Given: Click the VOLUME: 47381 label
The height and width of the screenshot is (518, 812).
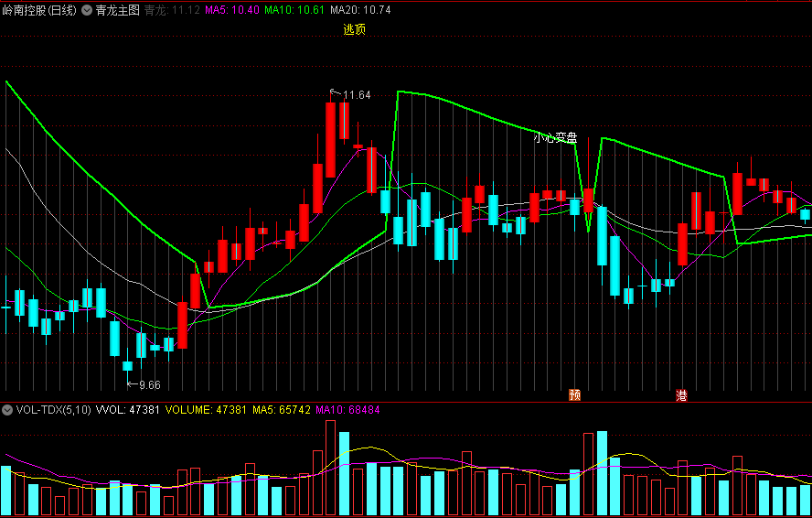Looking at the screenshot, I should point(206,410).
